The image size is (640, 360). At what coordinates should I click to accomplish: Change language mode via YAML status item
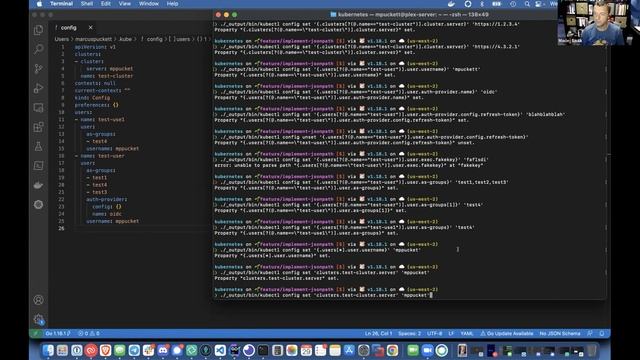point(467,333)
